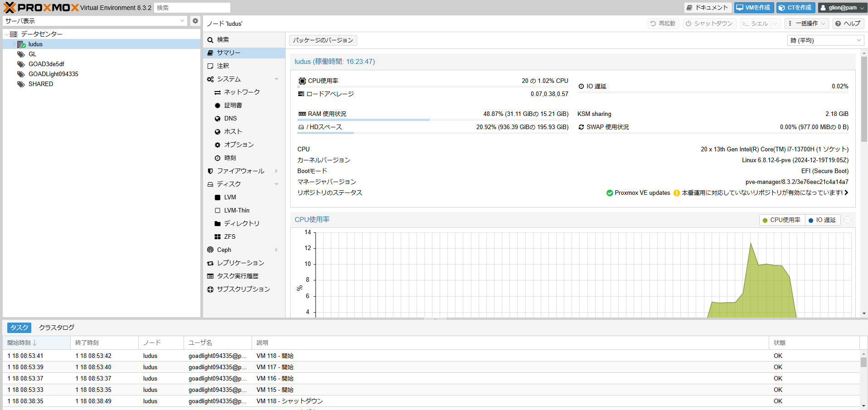The image size is (868, 410).
Task: Click the シャットダウン button
Action: [709, 24]
